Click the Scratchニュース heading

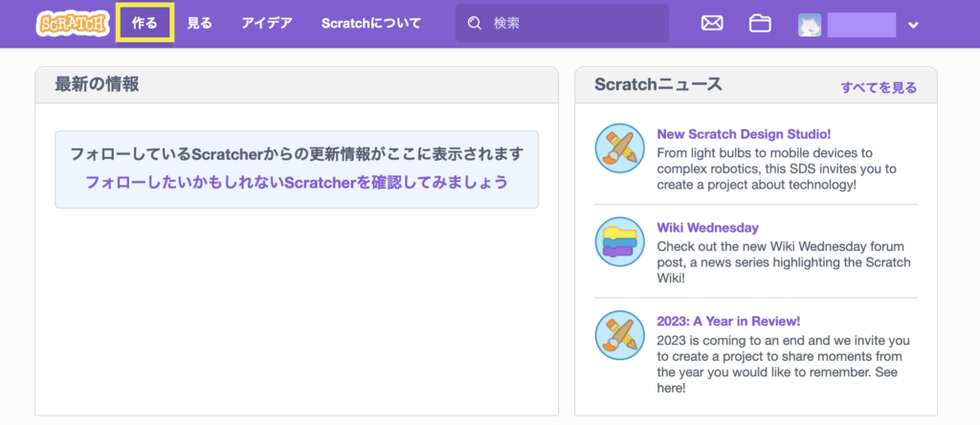click(658, 84)
